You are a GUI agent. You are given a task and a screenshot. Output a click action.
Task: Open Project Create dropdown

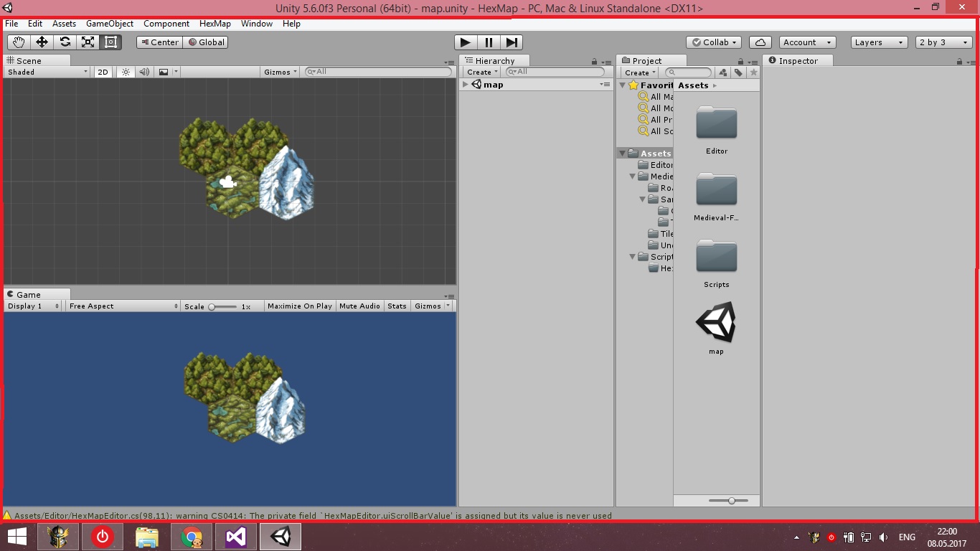[639, 72]
